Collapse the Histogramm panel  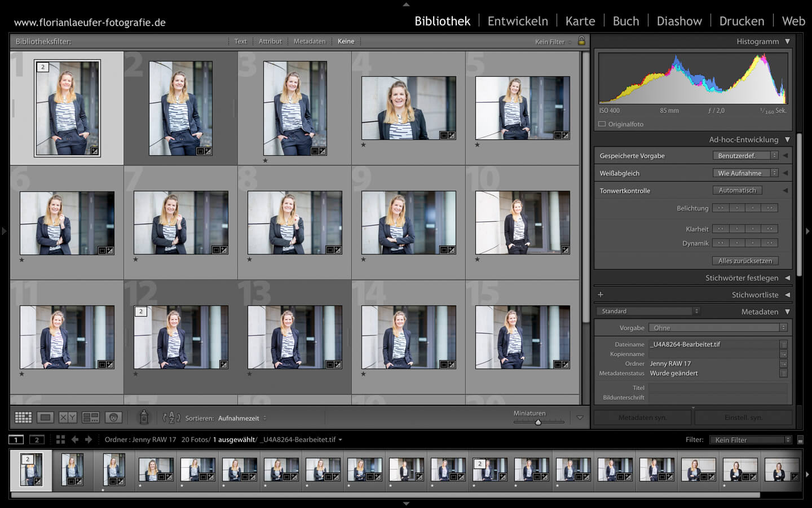(788, 41)
